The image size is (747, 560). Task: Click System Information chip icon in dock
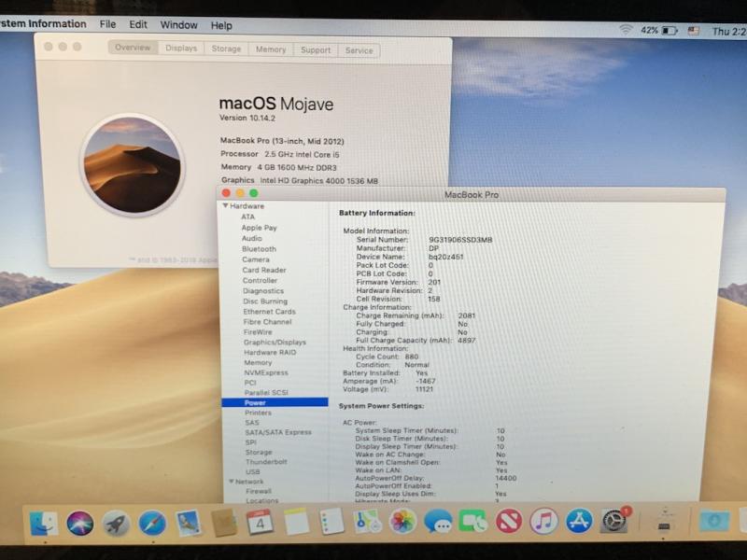click(665, 521)
